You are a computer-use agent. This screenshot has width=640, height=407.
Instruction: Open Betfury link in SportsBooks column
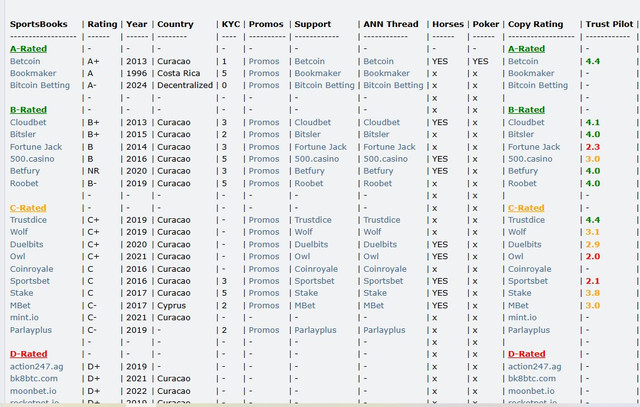(24, 171)
